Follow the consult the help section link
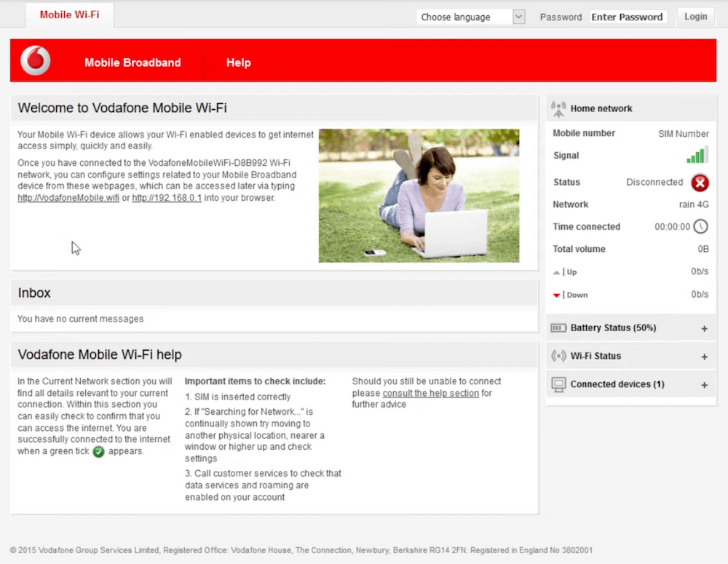The height and width of the screenshot is (564, 728). pos(430,393)
